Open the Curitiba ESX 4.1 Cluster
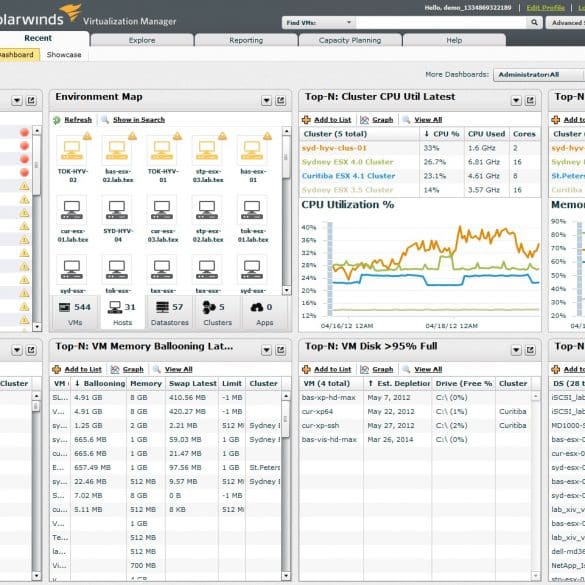The width and height of the screenshot is (585, 585). pos(348,176)
